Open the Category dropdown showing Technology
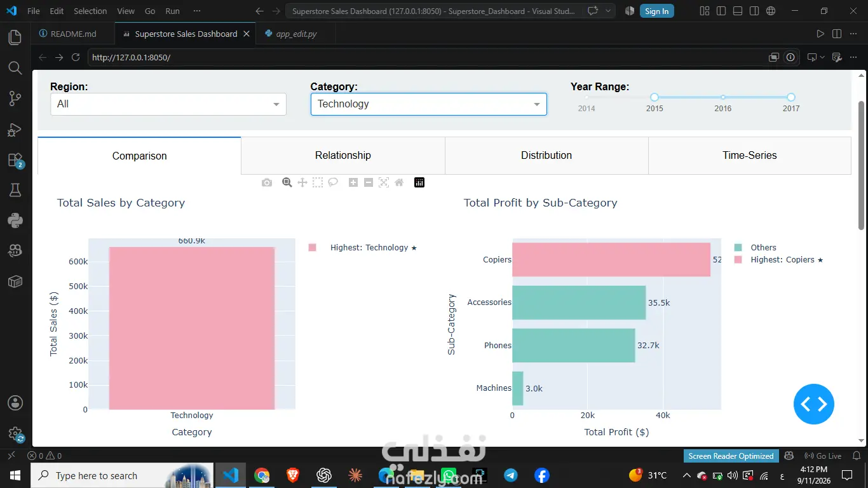The width and height of the screenshot is (868, 488). point(429,104)
